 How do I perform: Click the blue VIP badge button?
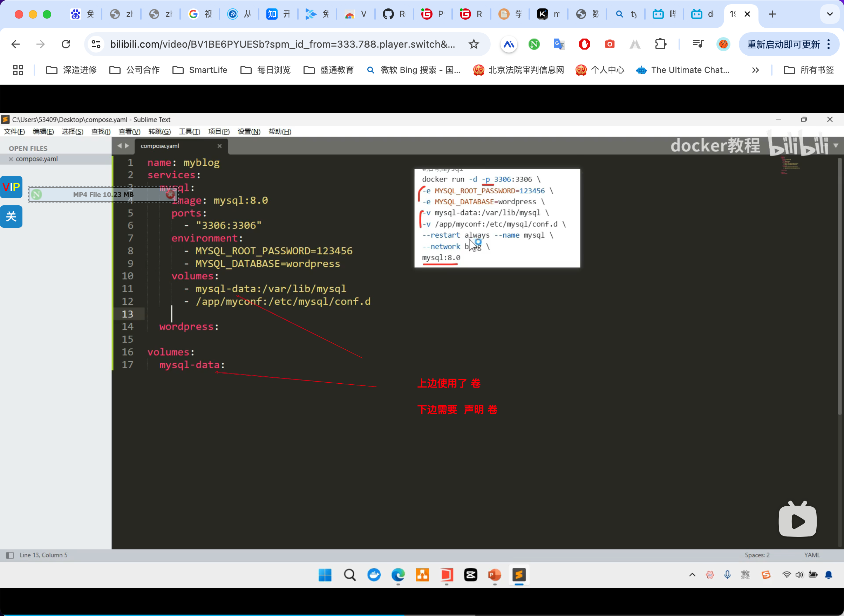pyautogui.click(x=11, y=187)
